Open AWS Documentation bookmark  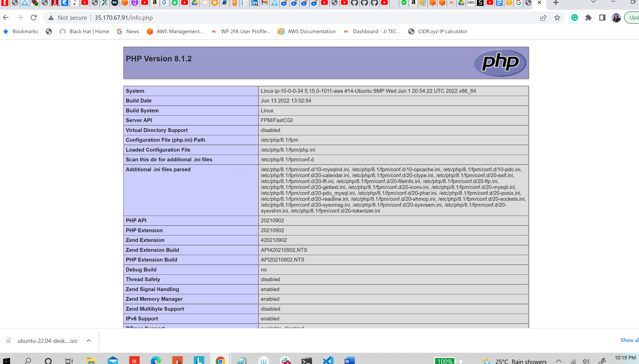307,31
